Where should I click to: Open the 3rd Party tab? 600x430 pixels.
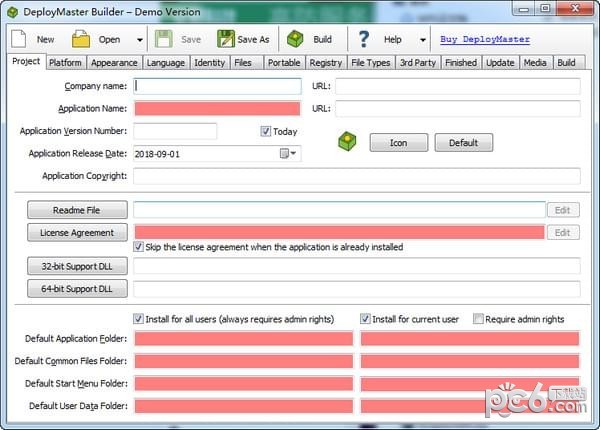pos(418,63)
